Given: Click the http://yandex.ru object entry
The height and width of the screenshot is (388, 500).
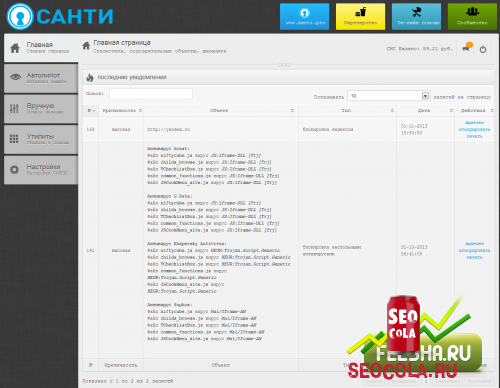Looking at the screenshot, I should tap(169, 129).
